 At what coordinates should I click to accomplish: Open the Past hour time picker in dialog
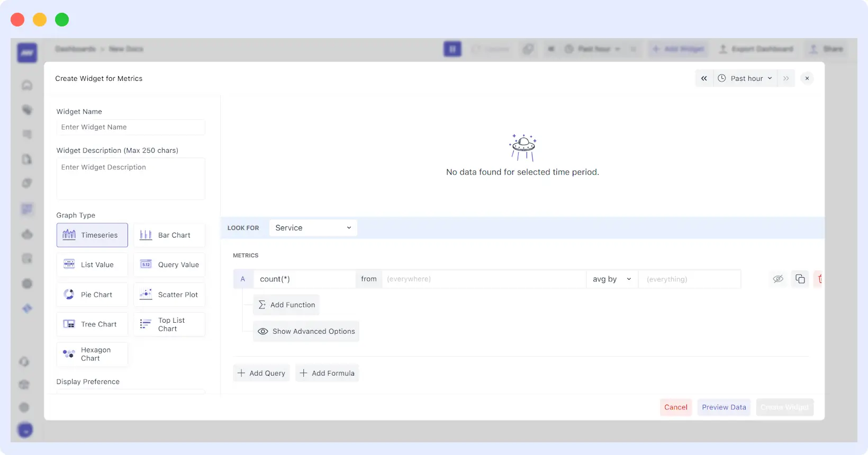click(x=745, y=78)
